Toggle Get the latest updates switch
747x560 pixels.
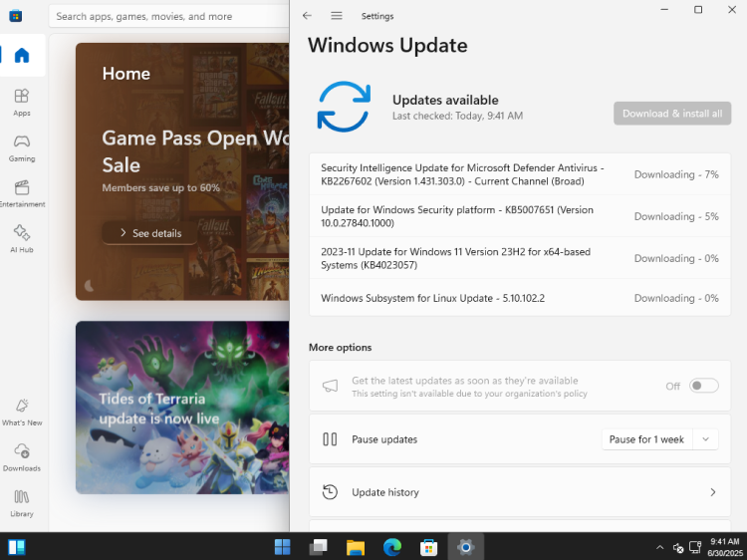[703, 386]
